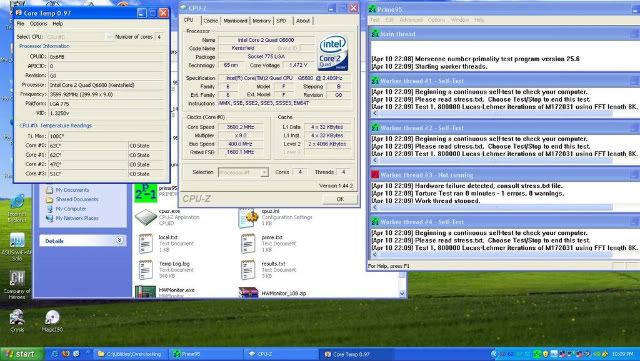Image resolution: width=640 pixels, height=361 pixels.
Task: Click left scroll arrow in Worker thread #4
Action: point(375,254)
